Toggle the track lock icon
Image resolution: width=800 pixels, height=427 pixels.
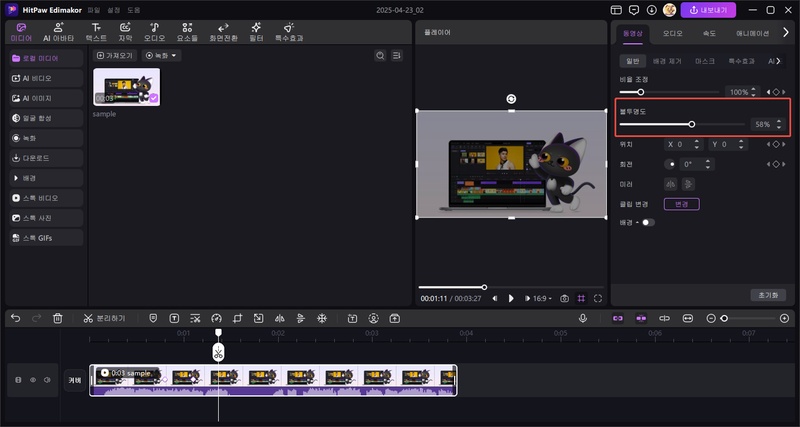click(x=18, y=380)
